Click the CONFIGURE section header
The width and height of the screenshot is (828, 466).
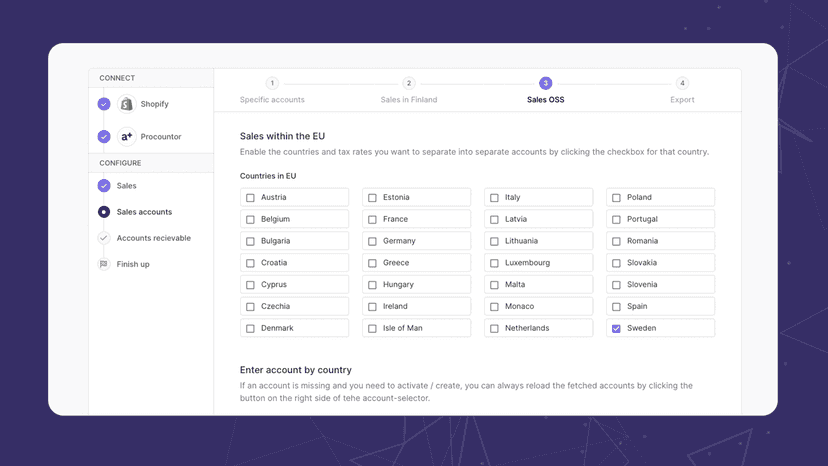tap(120, 163)
